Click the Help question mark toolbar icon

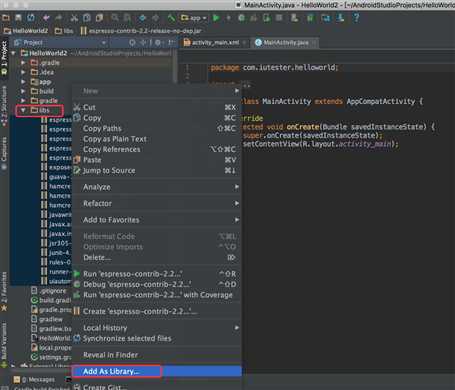(356, 18)
